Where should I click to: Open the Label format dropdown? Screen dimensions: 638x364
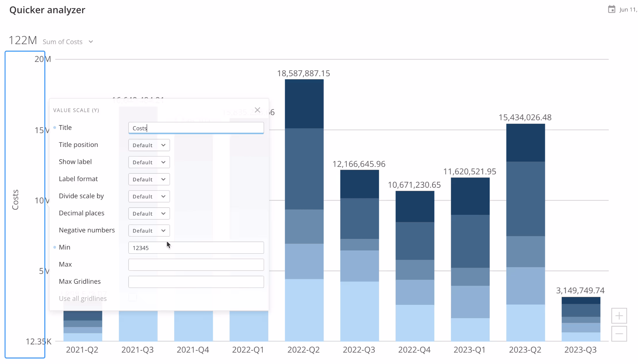149,179
